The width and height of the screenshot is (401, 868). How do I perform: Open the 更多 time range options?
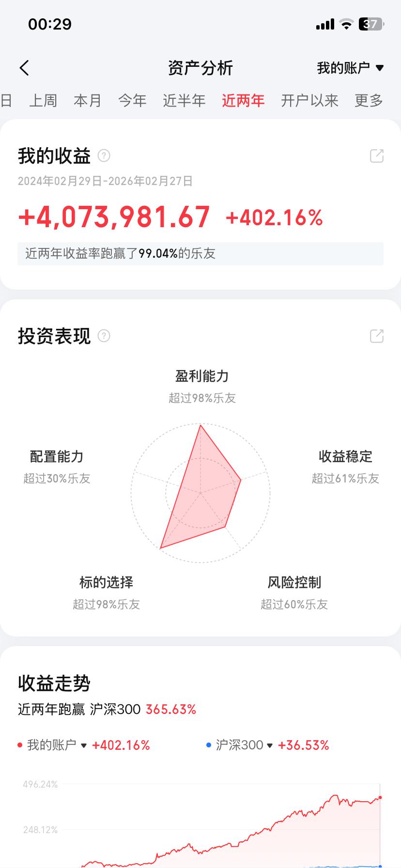tap(369, 101)
